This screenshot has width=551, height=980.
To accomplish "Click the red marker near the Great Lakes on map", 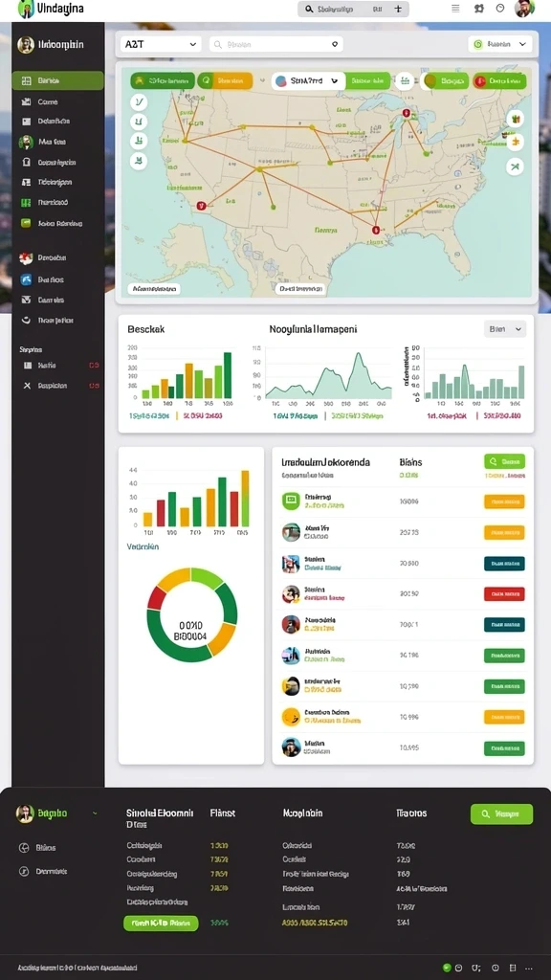I will 406,113.
